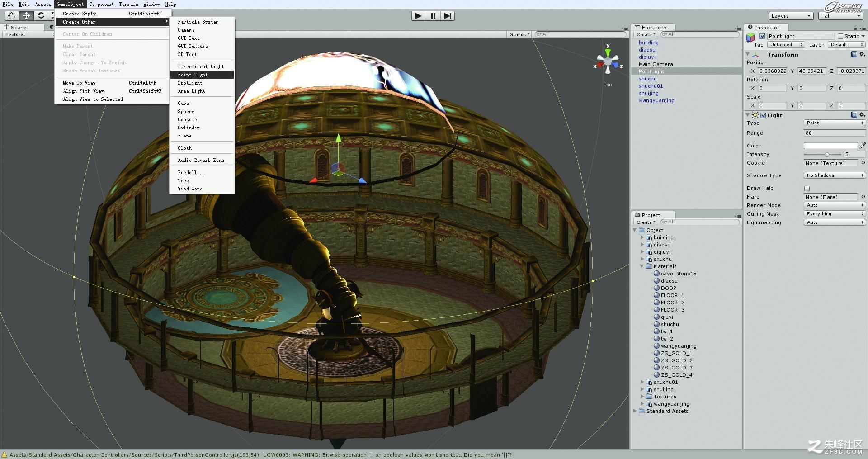868x459 pixels.
Task: Collapse the Transform component
Action: [x=747, y=54]
